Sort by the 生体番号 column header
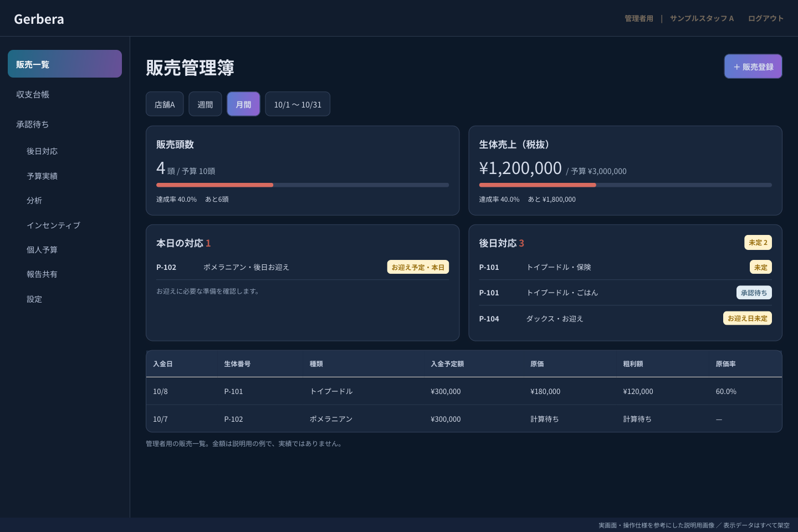Screen dimensions: 798x532 (x=237, y=364)
